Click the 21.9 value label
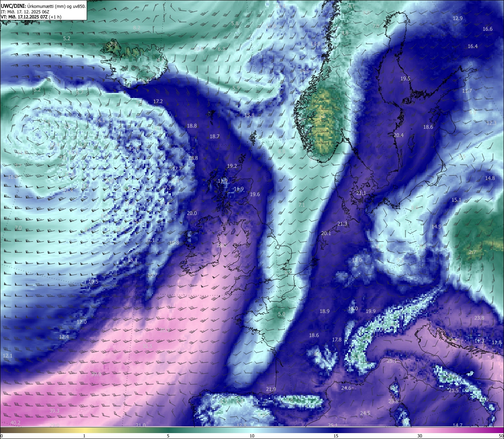The height and width of the screenshot is (439, 504). (271, 389)
